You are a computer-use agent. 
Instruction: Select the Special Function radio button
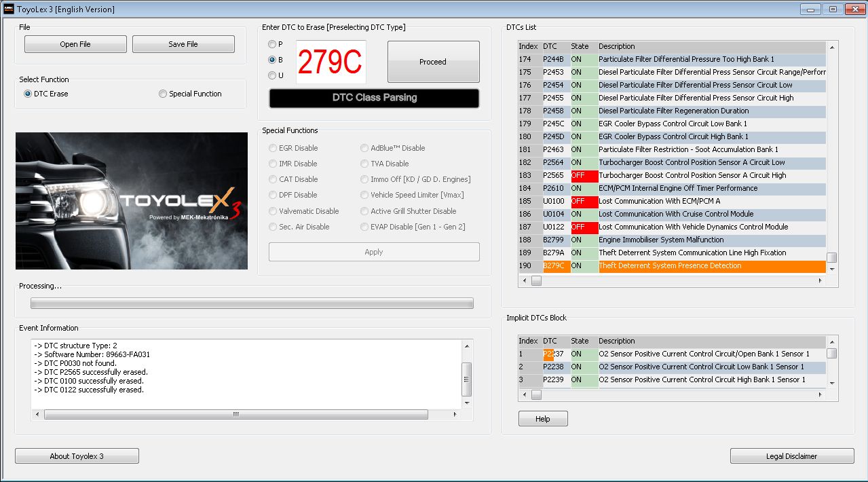tap(163, 94)
